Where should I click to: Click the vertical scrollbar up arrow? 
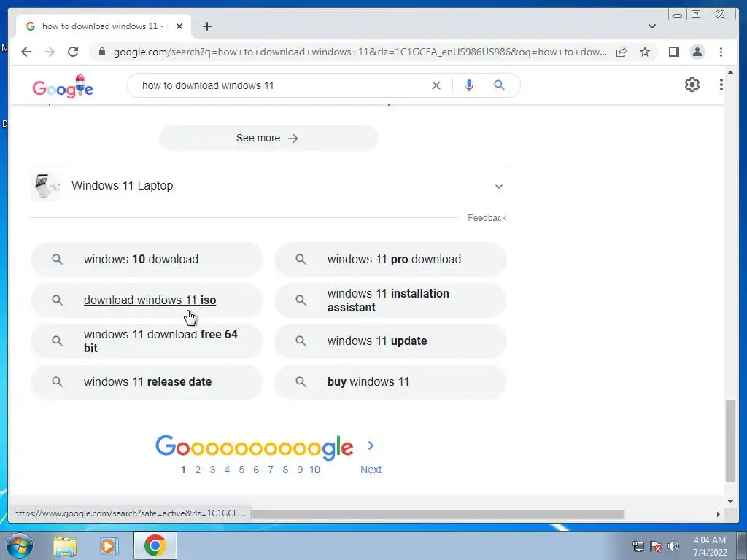[x=730, y=72]
